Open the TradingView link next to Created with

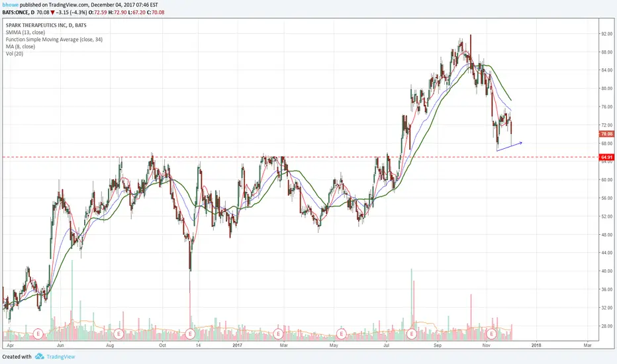click(61, 357)
